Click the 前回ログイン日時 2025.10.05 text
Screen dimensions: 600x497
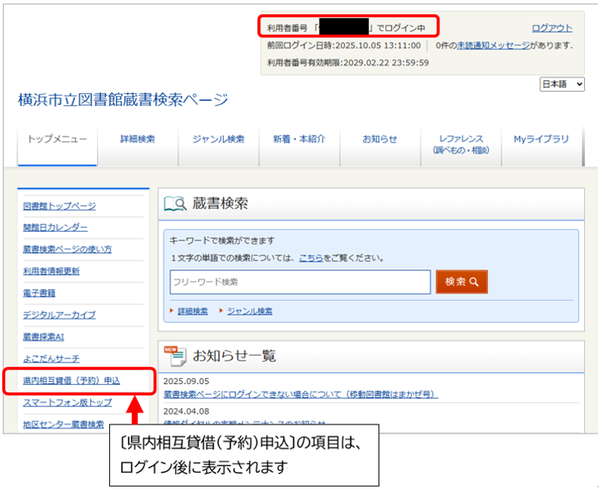(x=344, y=45)
